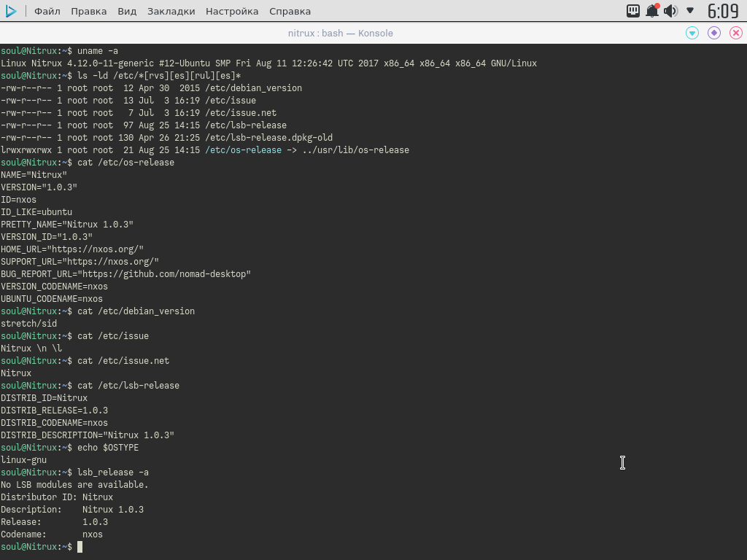
Task: Click the DISTRIB_RELEASE=1.0.3 line
Action: 54,410
